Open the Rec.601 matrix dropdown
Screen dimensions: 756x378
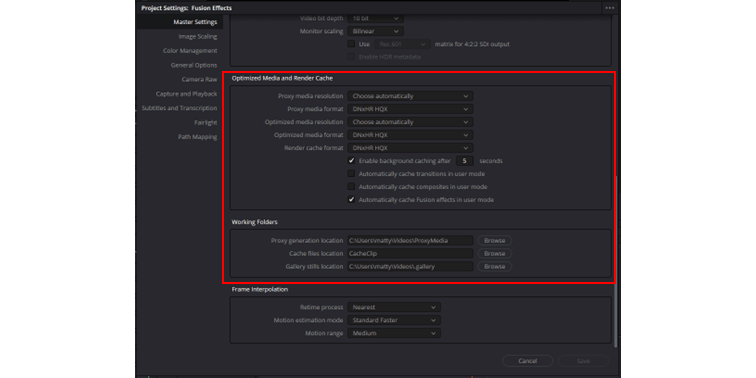point(403,44)
